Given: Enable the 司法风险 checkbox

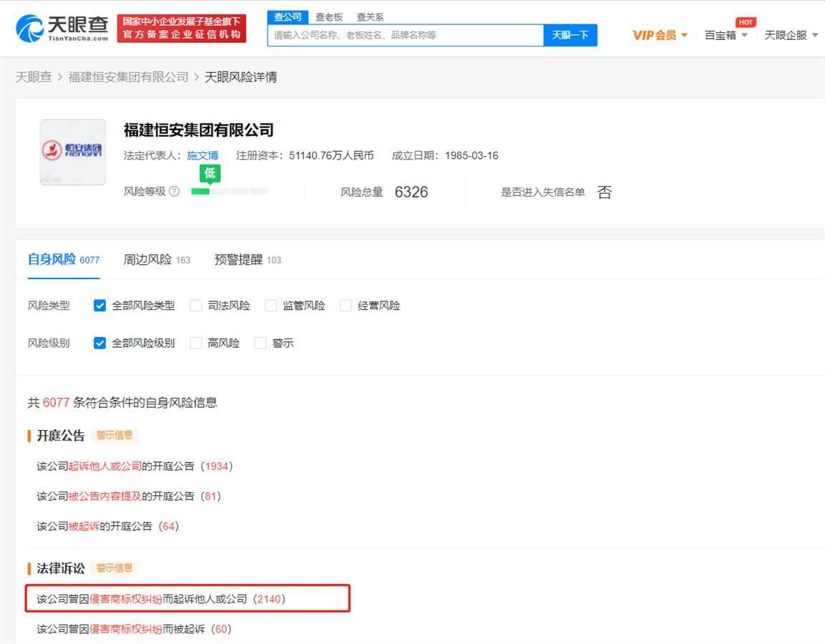Looking at the screenshot, I should coord(196,305).
